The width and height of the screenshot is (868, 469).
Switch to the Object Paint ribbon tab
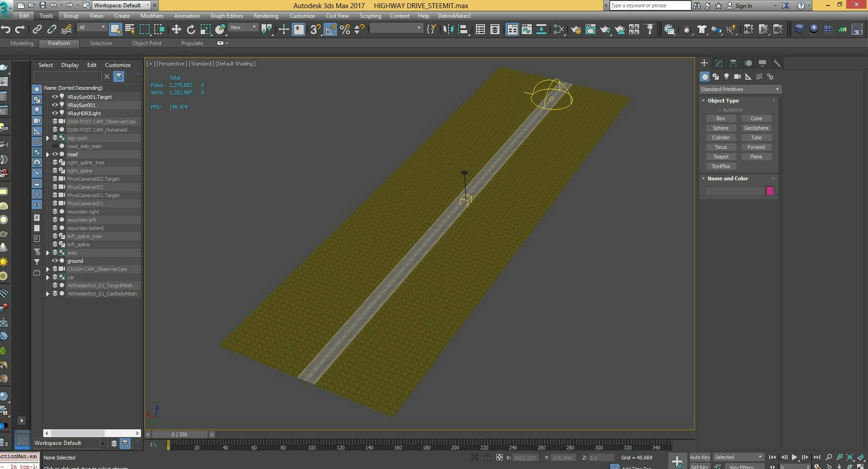click(146, 43)
